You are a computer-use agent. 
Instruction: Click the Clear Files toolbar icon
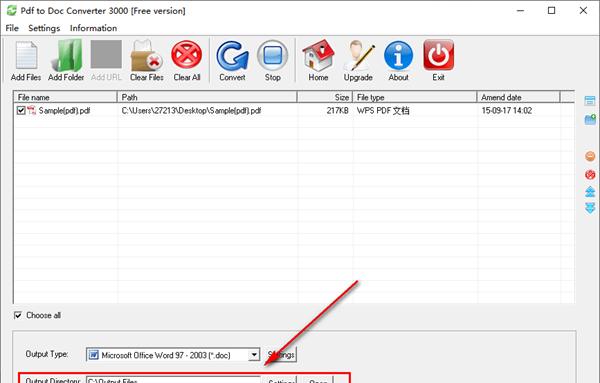147,56
